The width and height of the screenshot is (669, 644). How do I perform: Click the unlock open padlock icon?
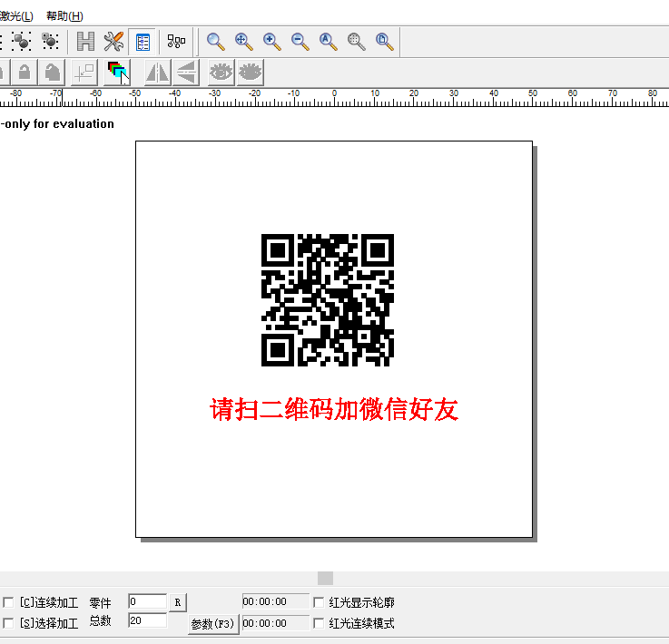25,72
